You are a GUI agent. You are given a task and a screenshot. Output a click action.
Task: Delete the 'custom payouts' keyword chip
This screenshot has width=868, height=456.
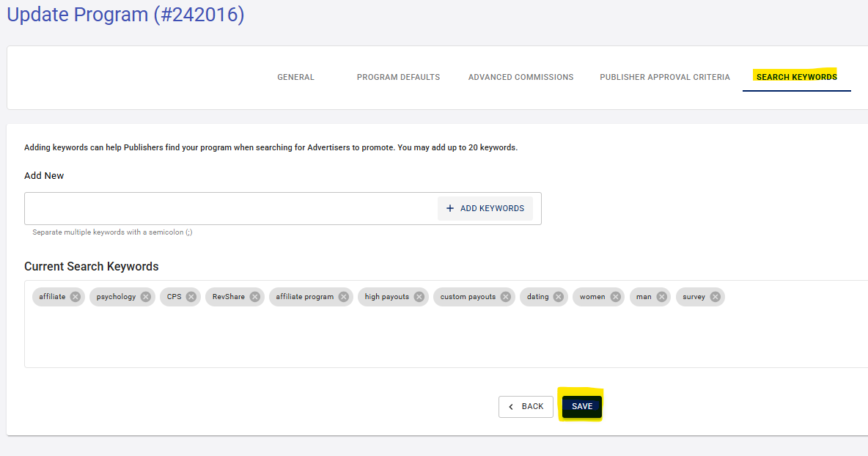506,297
